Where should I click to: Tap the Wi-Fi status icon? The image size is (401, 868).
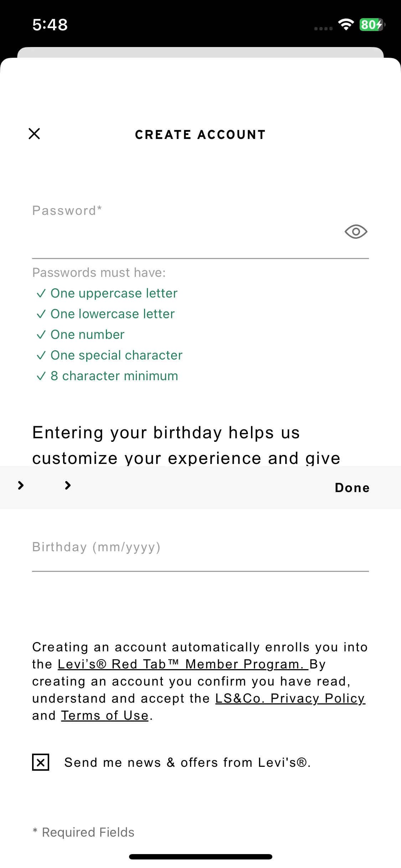pyautogui.click(x=346, y=25)
